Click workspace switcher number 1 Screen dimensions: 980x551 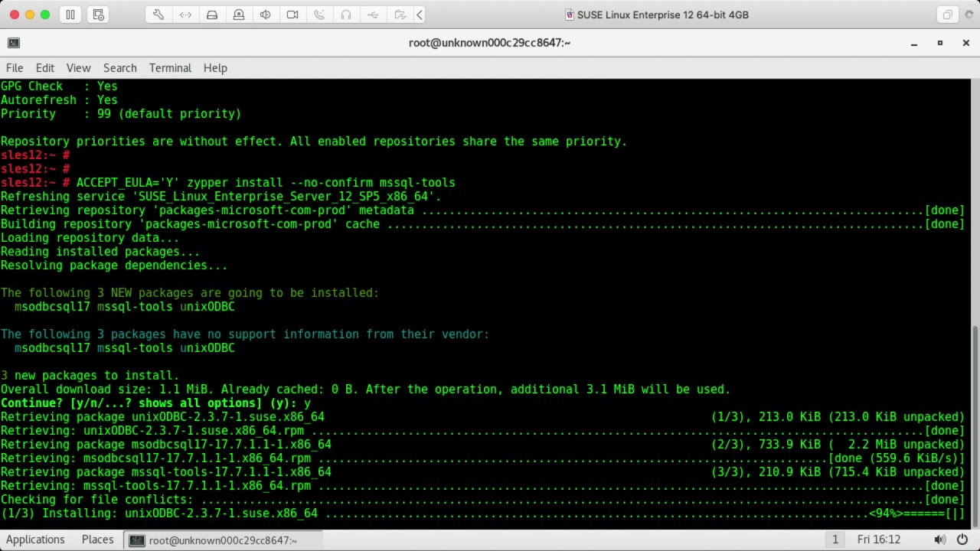tap(835, 540)
